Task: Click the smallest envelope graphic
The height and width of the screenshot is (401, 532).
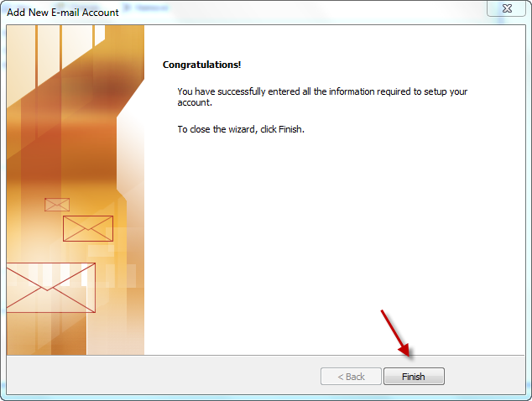Action: (57, 205)
